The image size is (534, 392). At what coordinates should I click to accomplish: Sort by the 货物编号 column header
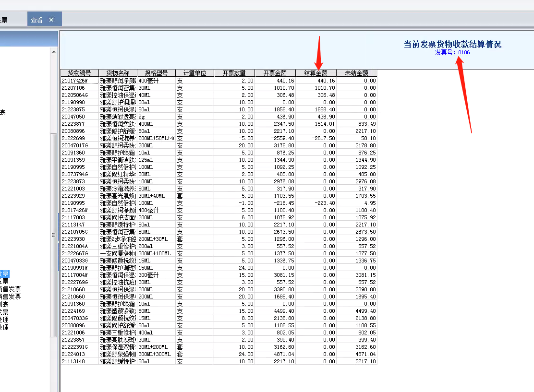pyautogui.click(x=79, y=73)
